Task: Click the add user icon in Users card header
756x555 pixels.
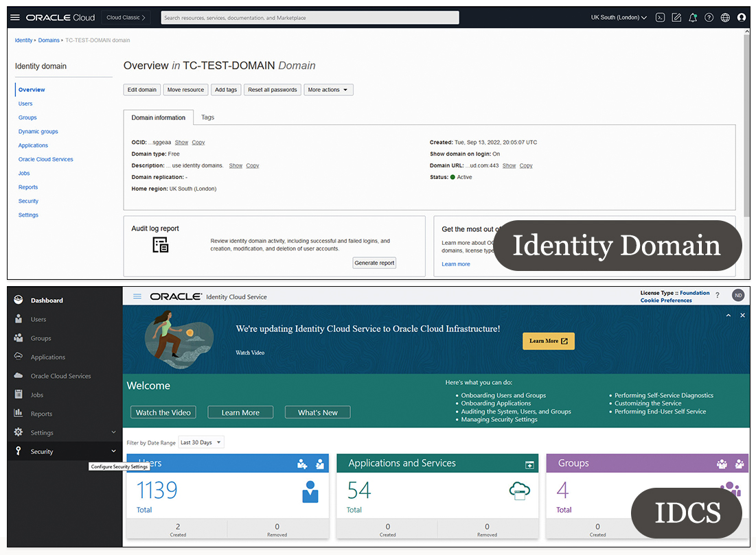Action: pyautogui.click(x=302, y=464)
